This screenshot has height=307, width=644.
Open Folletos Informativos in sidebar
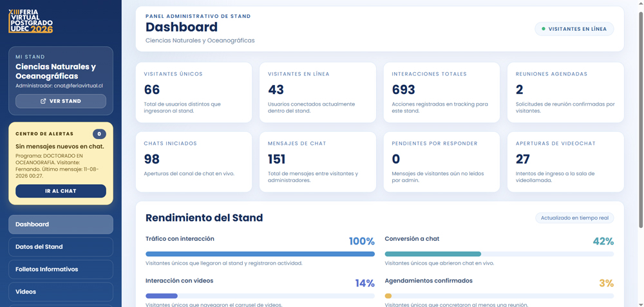(x=61, y=269)
